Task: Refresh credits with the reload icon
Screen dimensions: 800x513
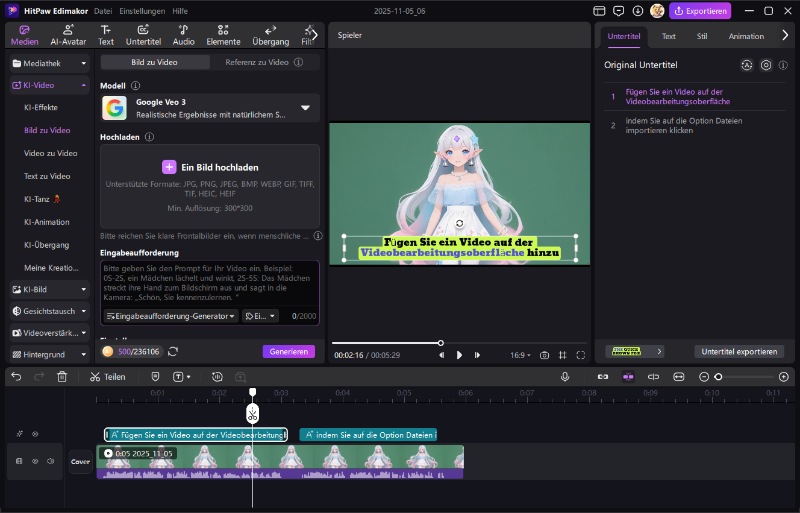Action: tap(173, 351)
